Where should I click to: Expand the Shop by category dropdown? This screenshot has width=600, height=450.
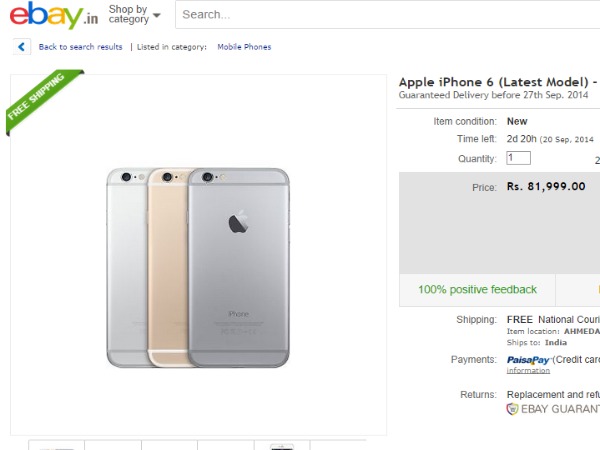tap(134, 15)
